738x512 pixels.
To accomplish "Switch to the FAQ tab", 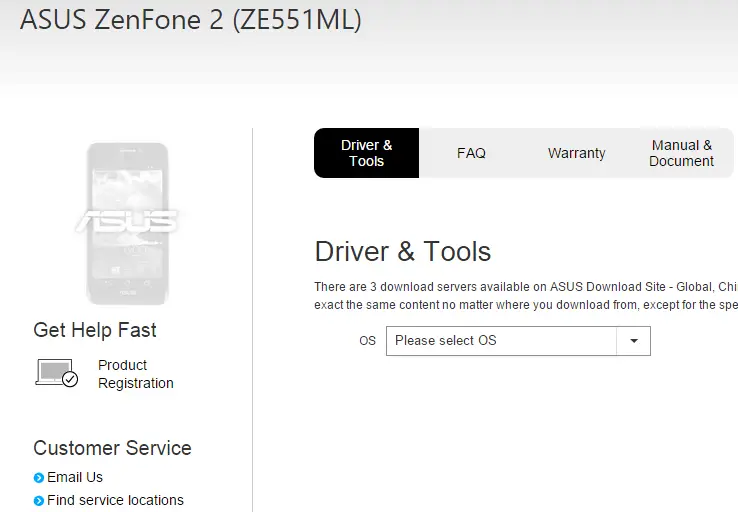I will (x=471, y=153).
